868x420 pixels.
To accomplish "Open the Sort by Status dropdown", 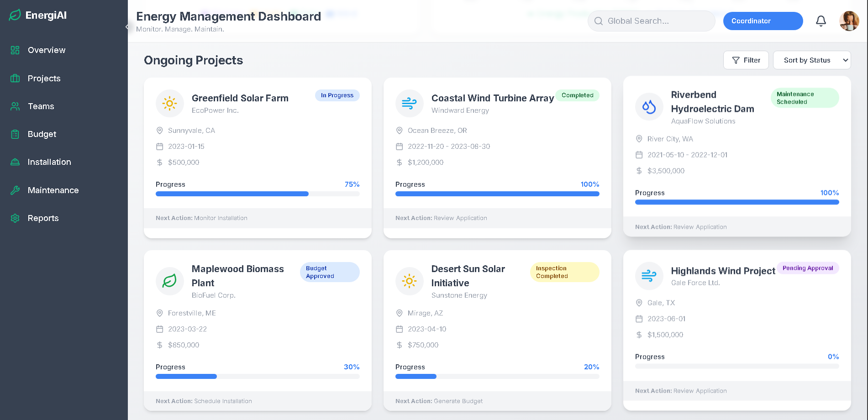I will (811, 60).
